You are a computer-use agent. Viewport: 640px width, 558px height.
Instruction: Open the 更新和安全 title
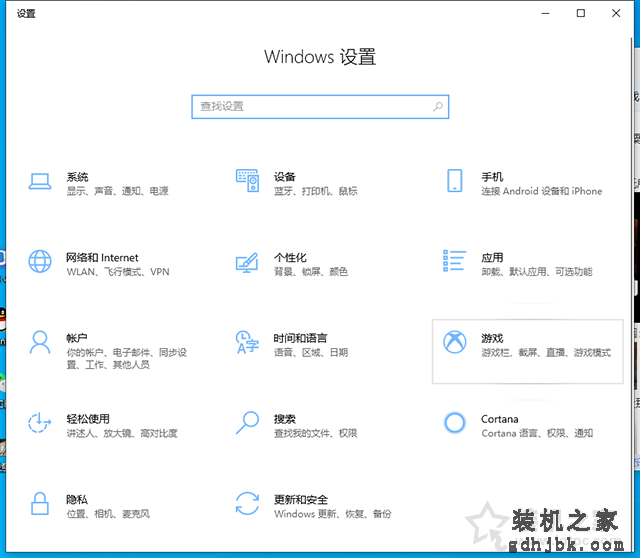coord(301,500)
